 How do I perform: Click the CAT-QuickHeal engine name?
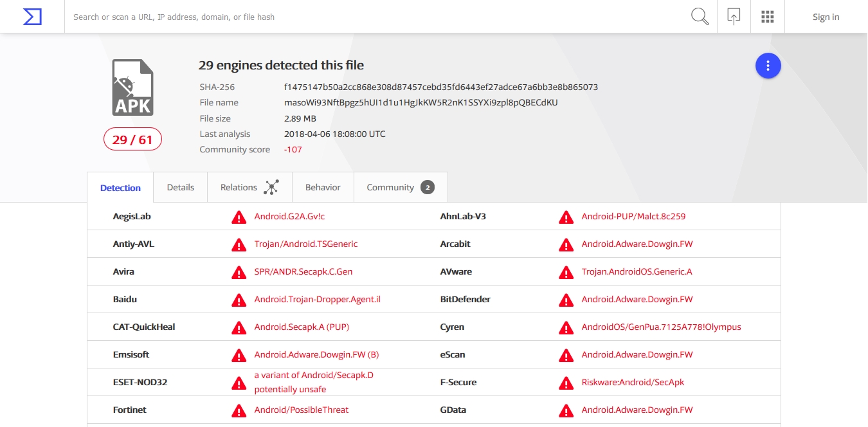click(x=144, y=327)
